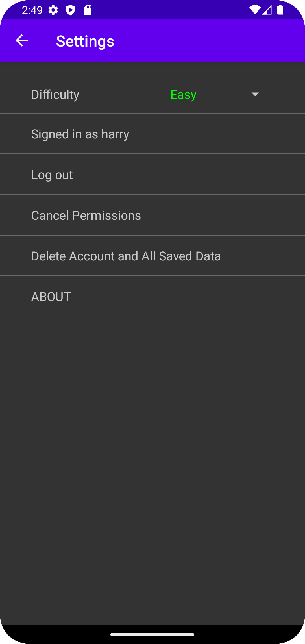Open the ABOUT entry
Image resolution: width=305 pixels, height=644 pixels.
click(x=51, y=297)
